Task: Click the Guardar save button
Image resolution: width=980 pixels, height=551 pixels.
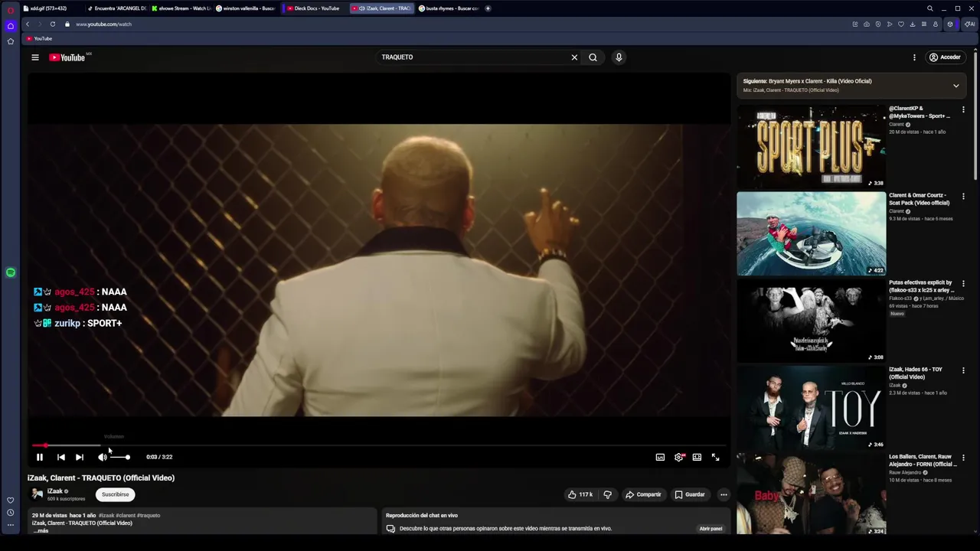Action: click(x=690, y=494)
